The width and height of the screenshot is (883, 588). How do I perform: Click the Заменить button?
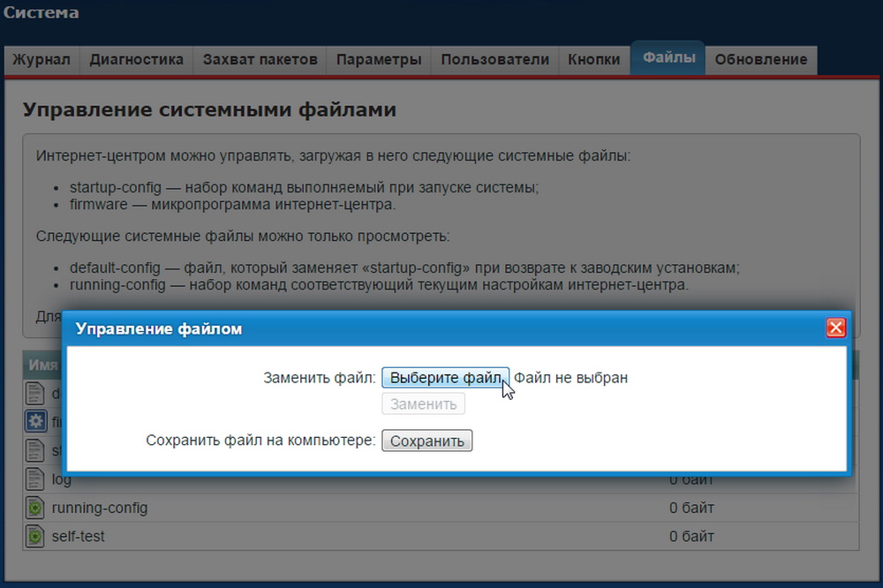tap(423, 403)
